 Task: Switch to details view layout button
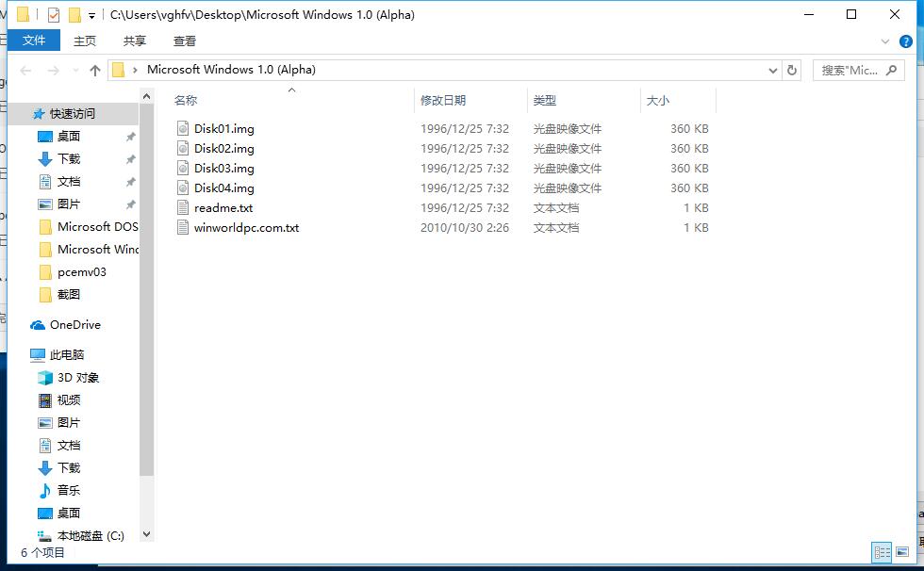(883, 552)
